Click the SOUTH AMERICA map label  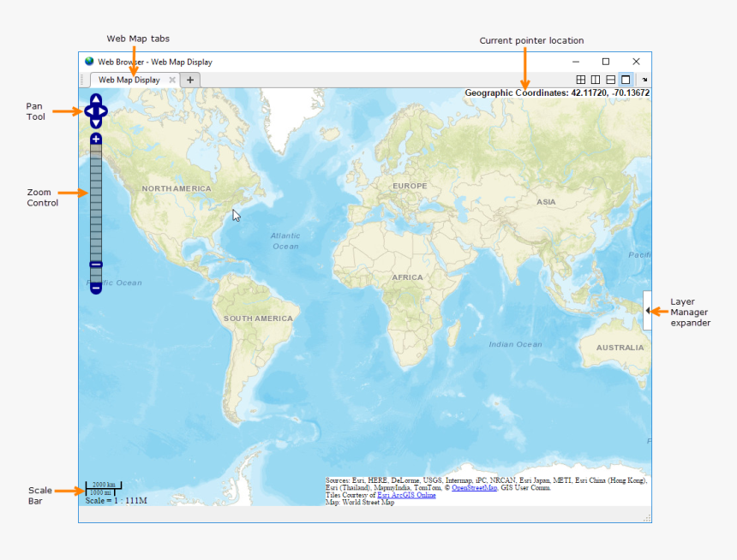(x=258, y=319)
